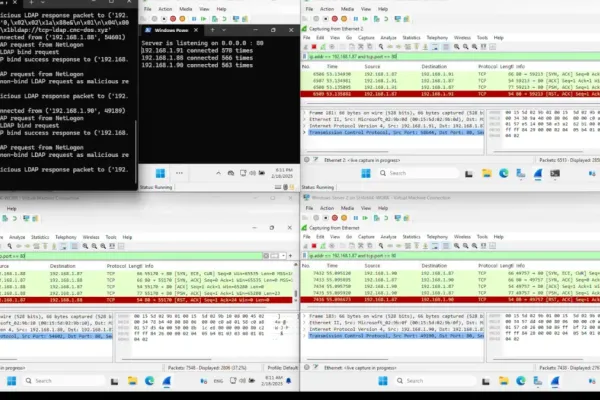
Task: Toggle colorize packets in Windows Server 2 Wireshark
Action: [446, 246]
